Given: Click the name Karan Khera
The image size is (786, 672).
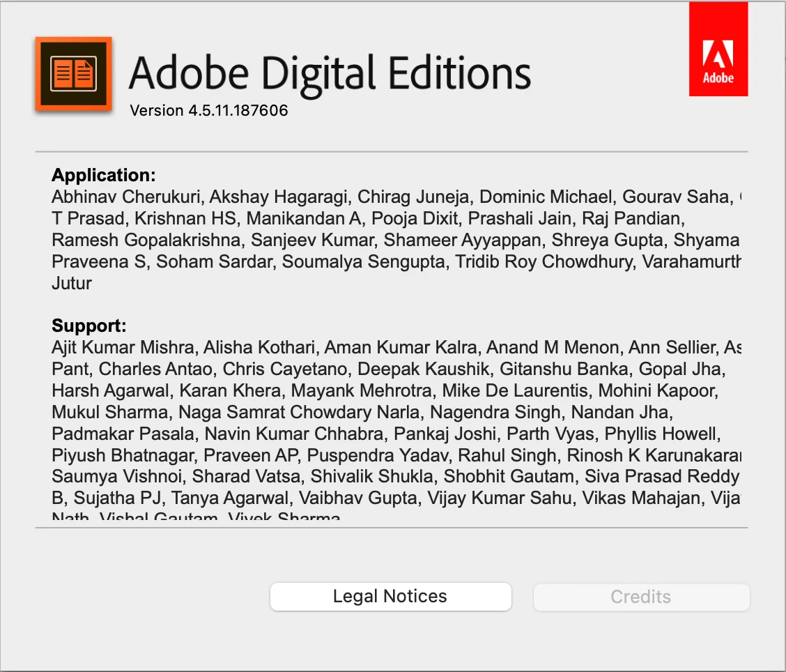Looking at the screenshot, I should click(230, 390).
